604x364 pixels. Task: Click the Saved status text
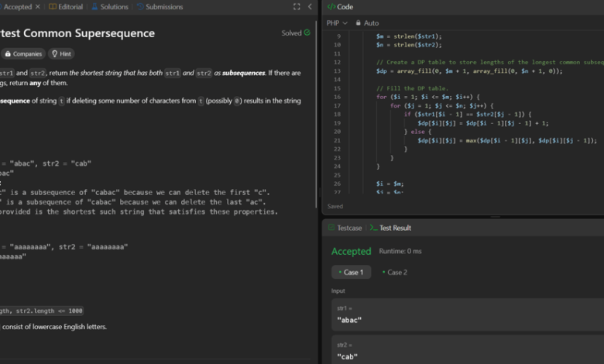point(335,206)
